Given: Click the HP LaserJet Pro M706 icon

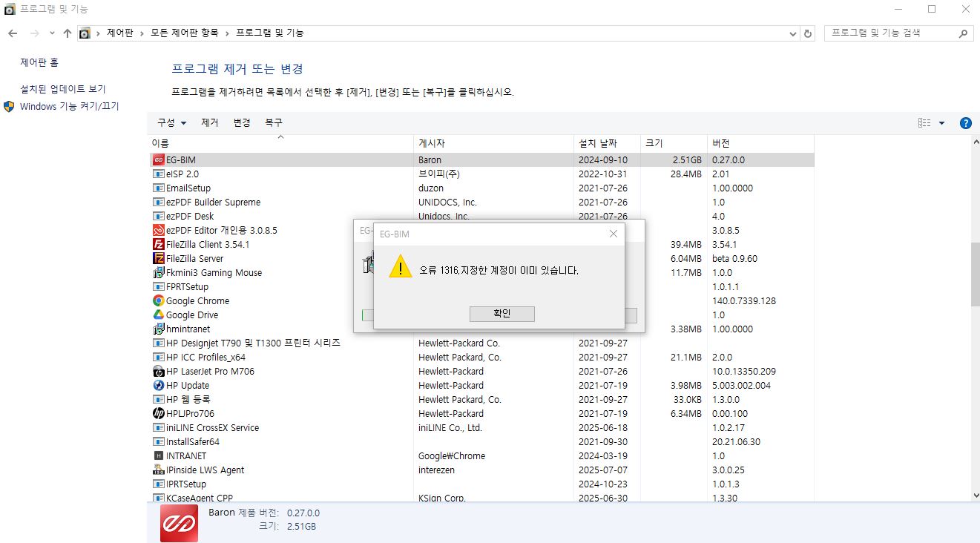Looking at the screenshot, I should [x=158, y=371].
